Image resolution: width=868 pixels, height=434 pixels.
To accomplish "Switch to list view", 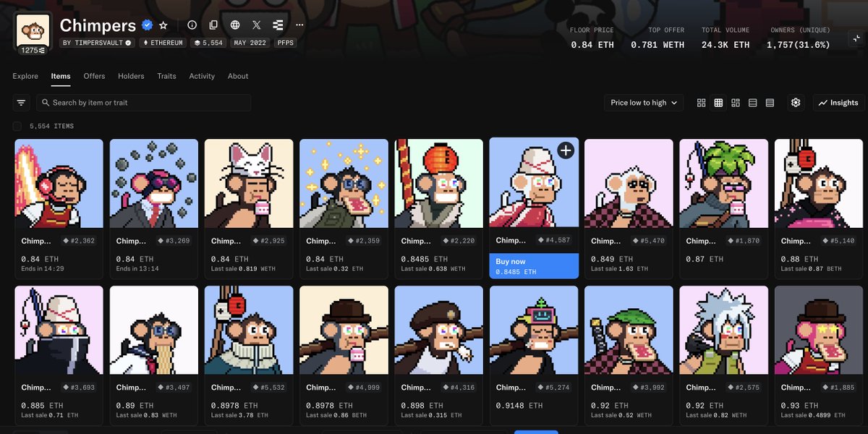I will click(x=753, y=103).
